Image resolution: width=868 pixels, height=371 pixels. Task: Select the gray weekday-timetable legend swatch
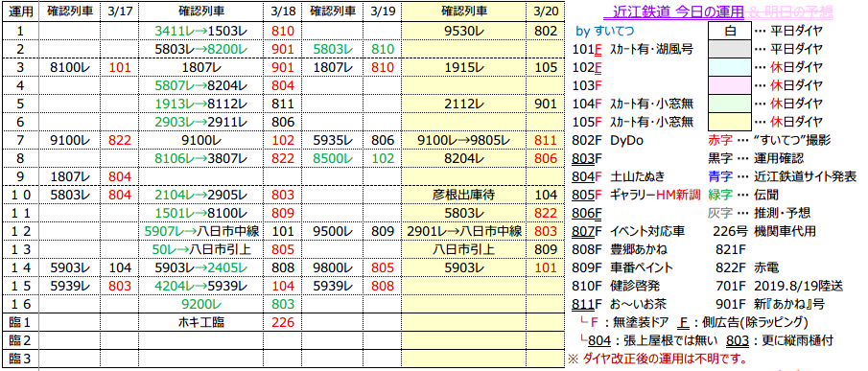pos(730,49)
